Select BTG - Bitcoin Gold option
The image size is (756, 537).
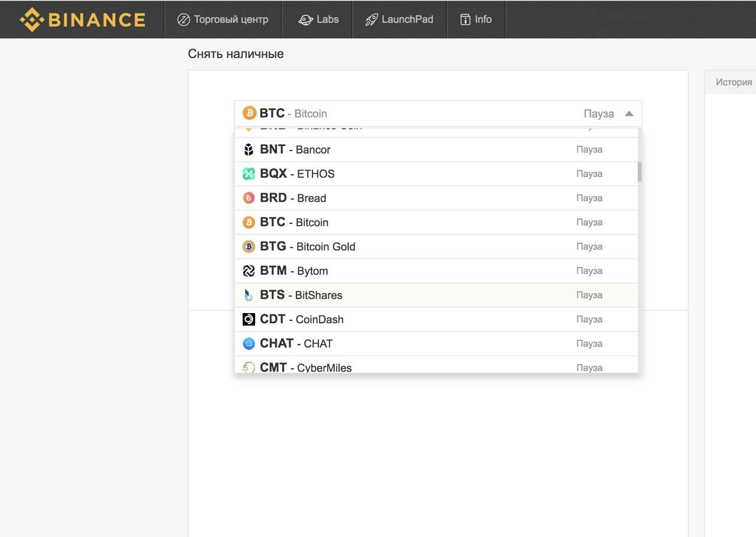pyautogui.click(x=436, y=246)
